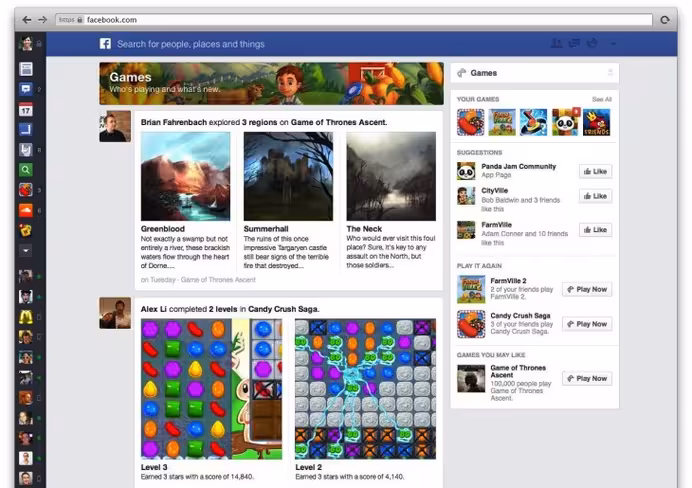
Task: Click the 'on Tuesday' timestamp
Action: (x=158, y=280)
